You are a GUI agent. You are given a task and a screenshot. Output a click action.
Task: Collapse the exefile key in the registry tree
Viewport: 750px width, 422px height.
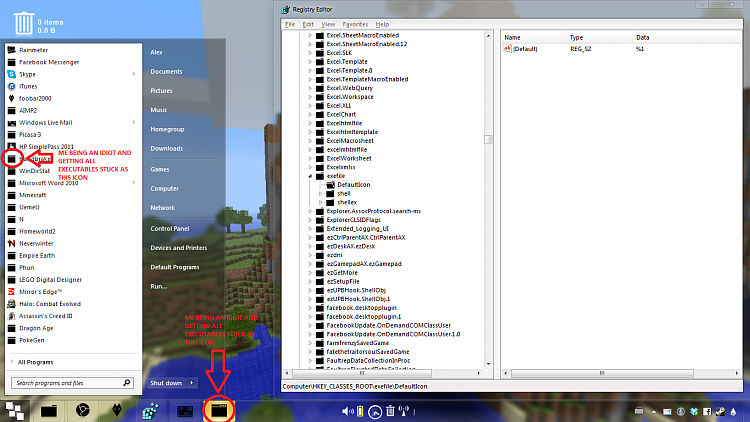(x=310, y=176)
